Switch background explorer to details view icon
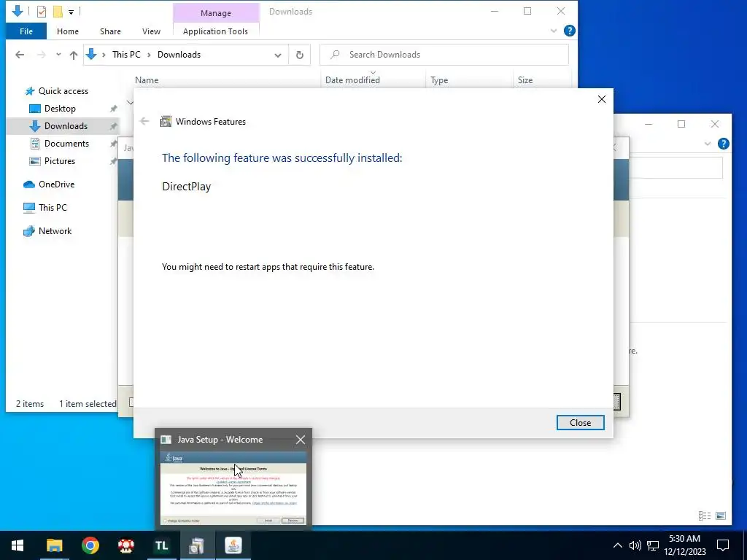This screenshot has width=747, height=560. coord(705,516)
